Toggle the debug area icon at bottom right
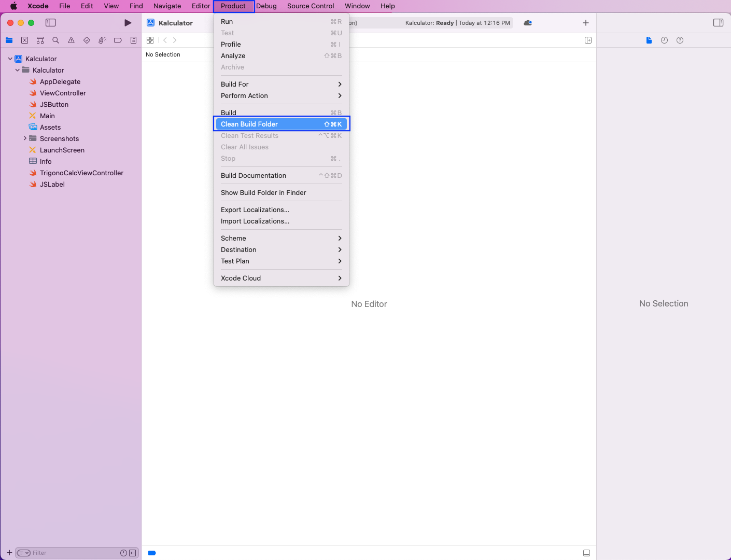 pos(586,553)
